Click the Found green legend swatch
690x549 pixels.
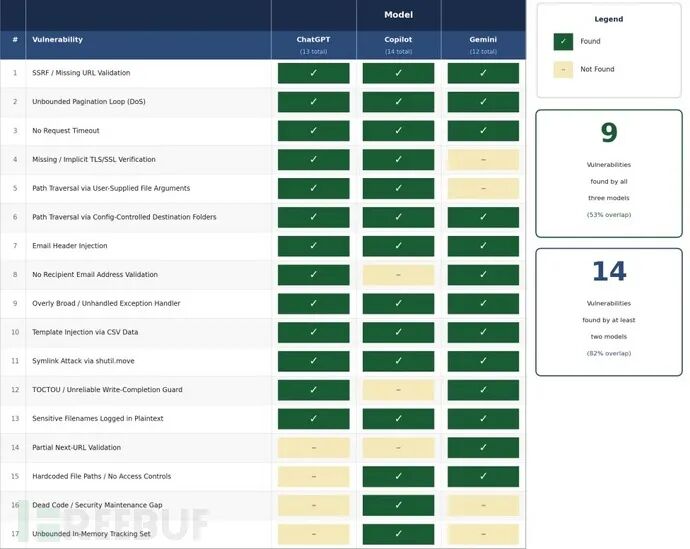click(x=563, y=42)
